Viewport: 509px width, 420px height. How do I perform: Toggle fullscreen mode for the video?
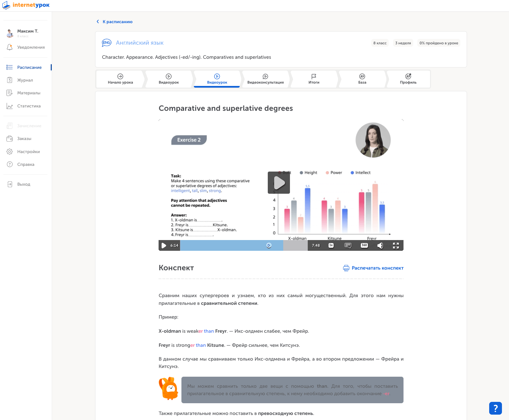[396, 245]
